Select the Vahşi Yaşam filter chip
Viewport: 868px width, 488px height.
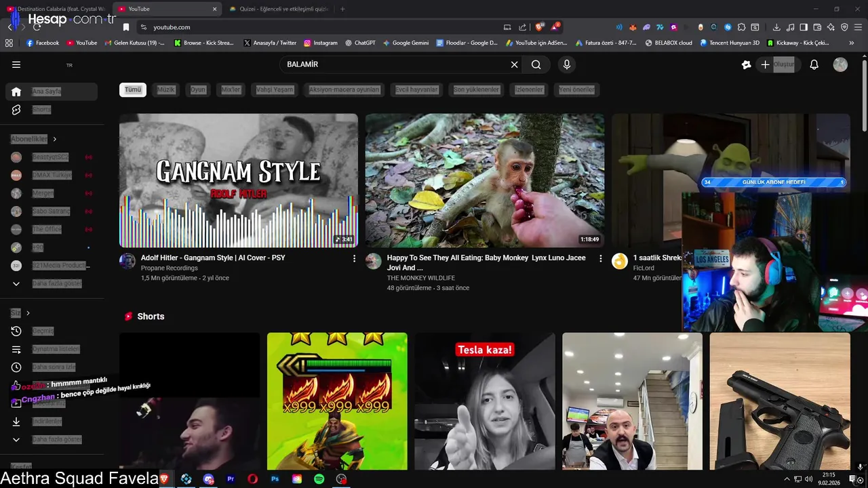[275, 89]
